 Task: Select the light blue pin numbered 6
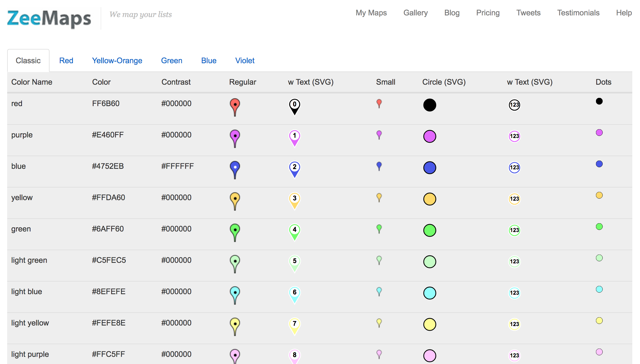[294, 294]
